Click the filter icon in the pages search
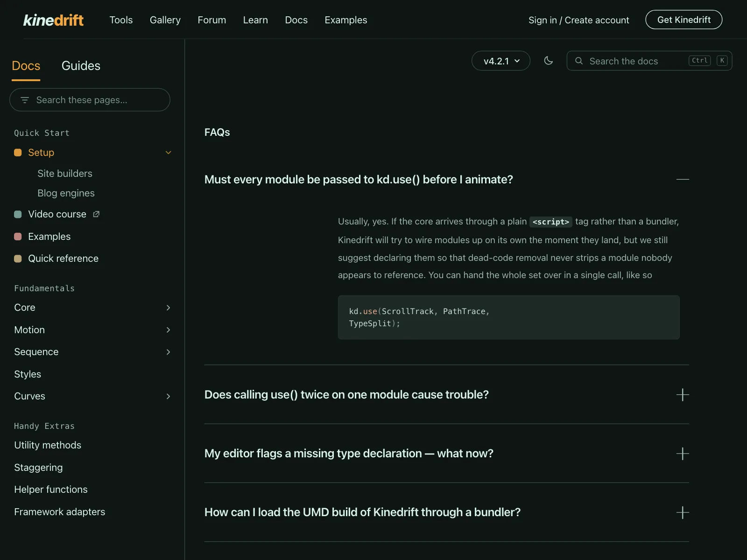 (x=25, y=100)
